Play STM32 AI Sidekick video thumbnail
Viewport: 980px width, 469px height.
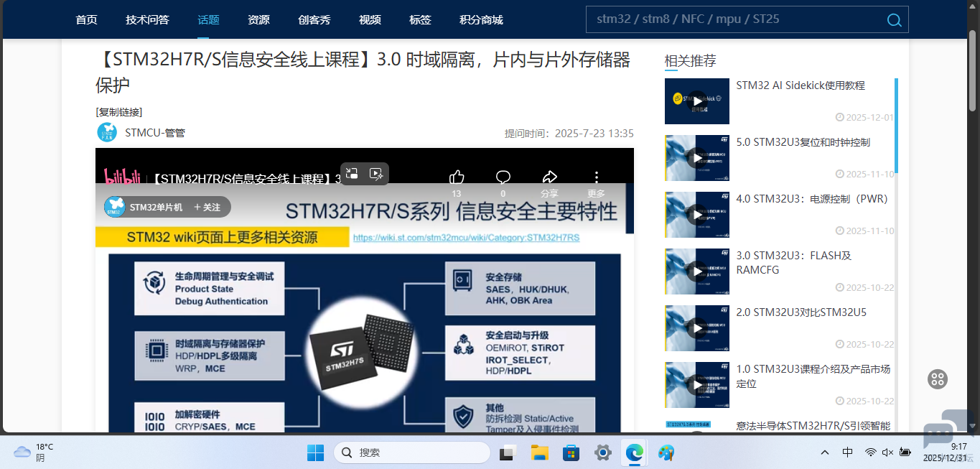(x=696, y=101)
